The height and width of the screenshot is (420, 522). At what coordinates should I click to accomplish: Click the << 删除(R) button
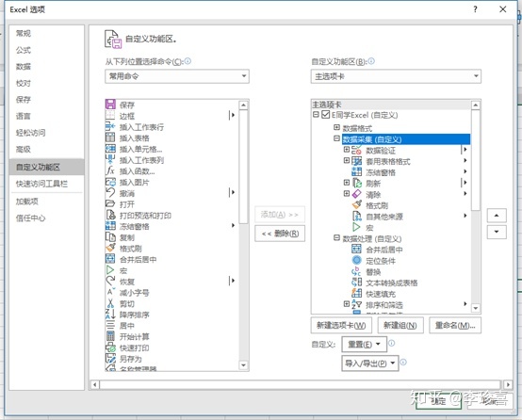point(280,234)
